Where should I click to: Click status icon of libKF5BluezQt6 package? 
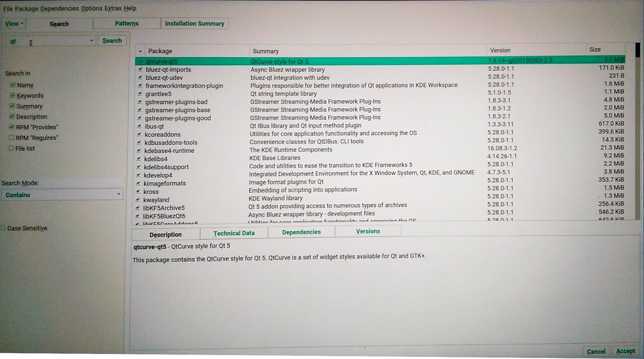(137, 216)
